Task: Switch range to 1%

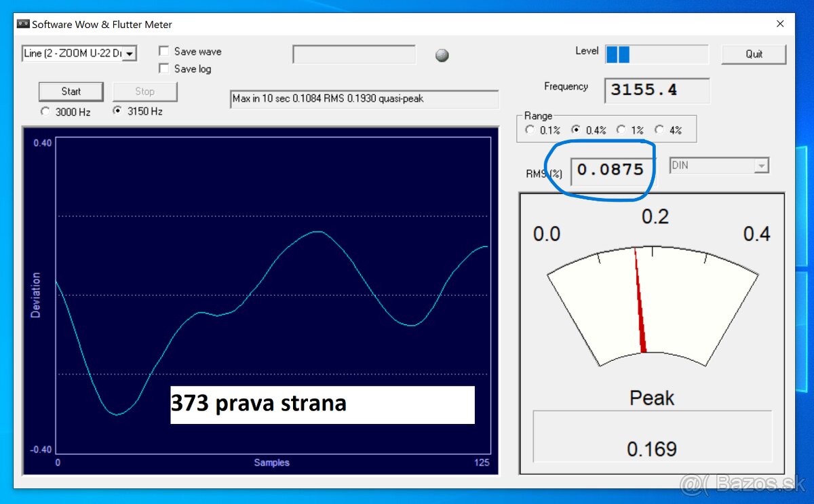Action: [x=621, y=130]
